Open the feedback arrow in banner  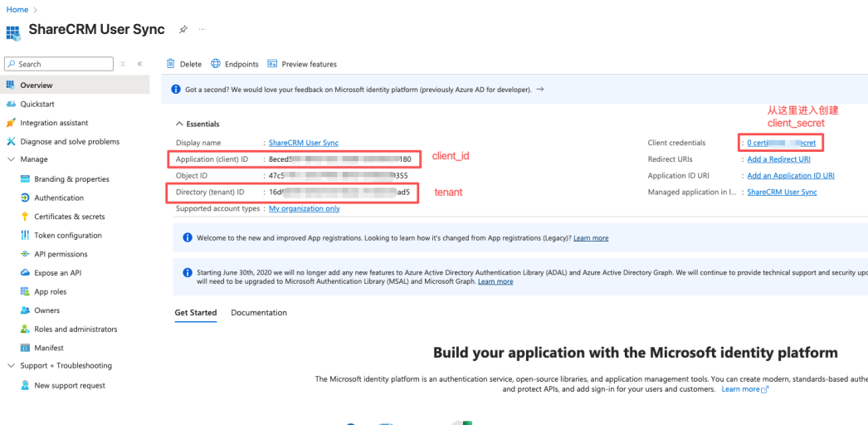pyautogui.click(x=540, y=89)
